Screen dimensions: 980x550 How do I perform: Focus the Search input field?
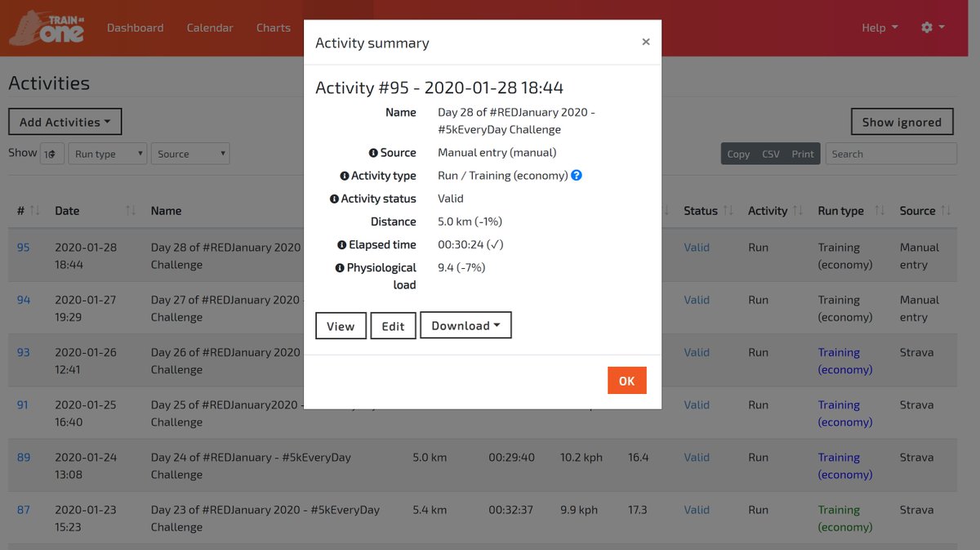pos(891,154)
